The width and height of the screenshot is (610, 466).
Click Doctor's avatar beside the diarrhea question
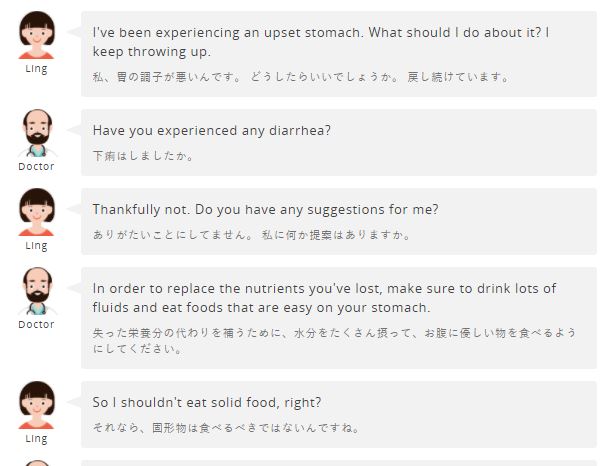(37, 133)
